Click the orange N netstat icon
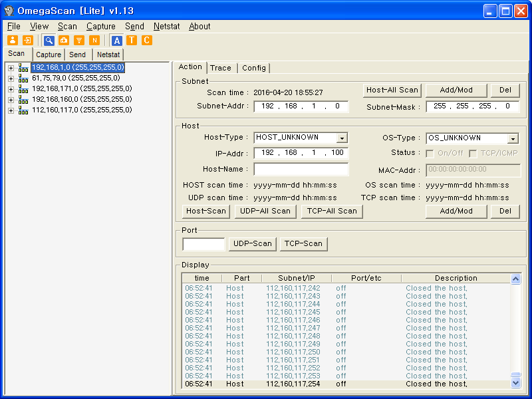The width and height of the screenshot is (532, 399). (94, 41)
